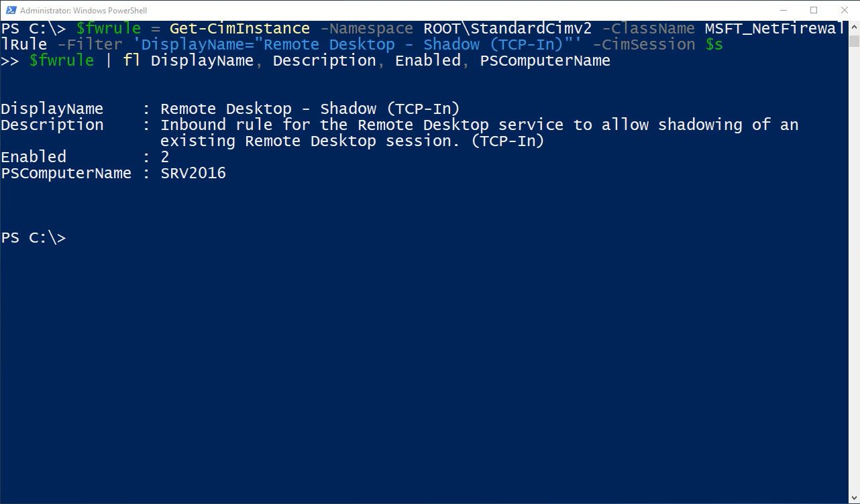860x504 pixels.
Task: Click the '-CimSession' parameter text
Action: click(x=643, y=44)
